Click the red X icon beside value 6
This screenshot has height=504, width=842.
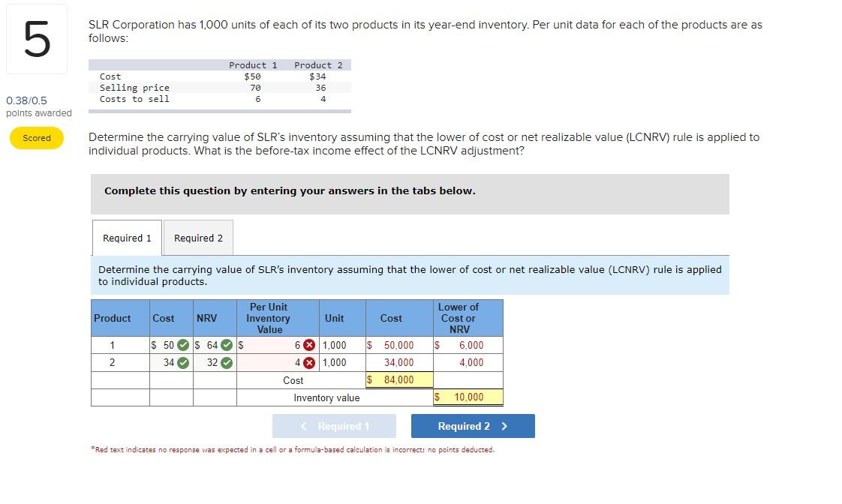[x=309, y=345]
